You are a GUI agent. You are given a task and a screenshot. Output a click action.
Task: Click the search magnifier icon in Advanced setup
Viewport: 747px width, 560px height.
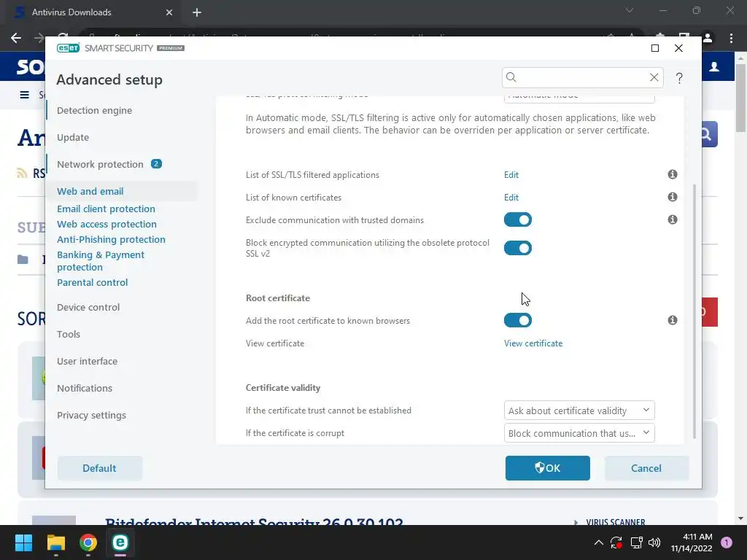click(511, 77)
